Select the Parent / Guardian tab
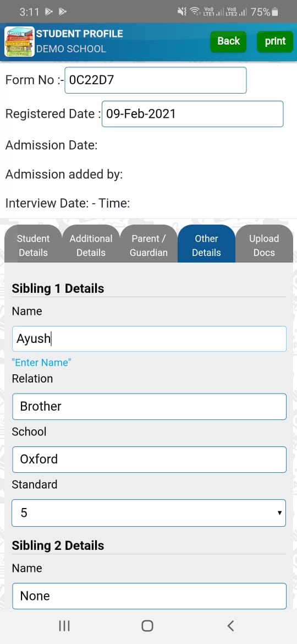297x644 pixels. click(x=148, y=245)
